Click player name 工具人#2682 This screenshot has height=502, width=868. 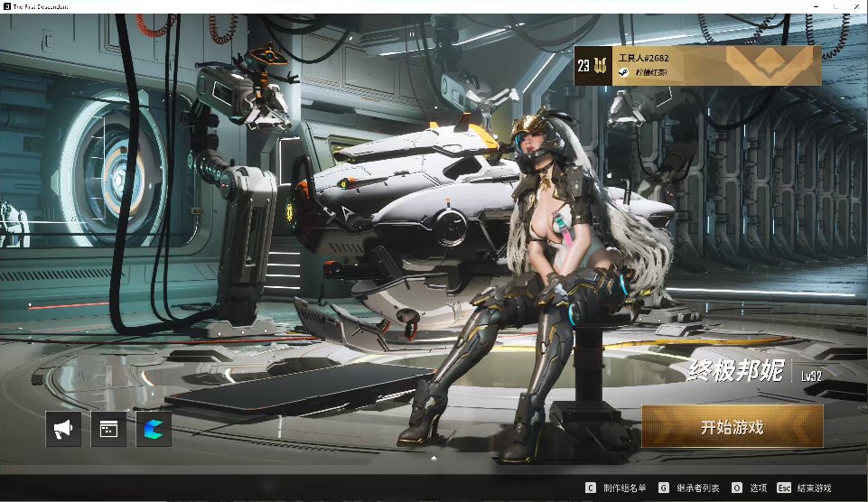(x=643, y=58)
